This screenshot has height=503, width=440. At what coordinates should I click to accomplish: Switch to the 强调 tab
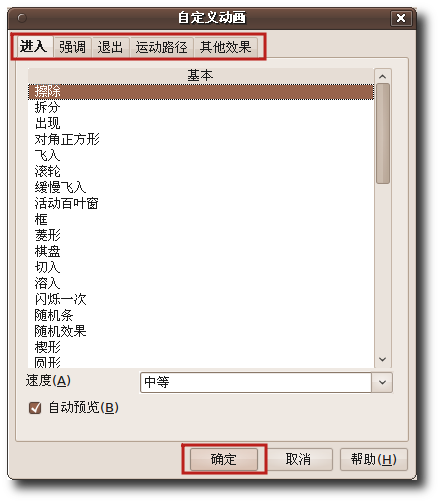click(x=72, y=47)
